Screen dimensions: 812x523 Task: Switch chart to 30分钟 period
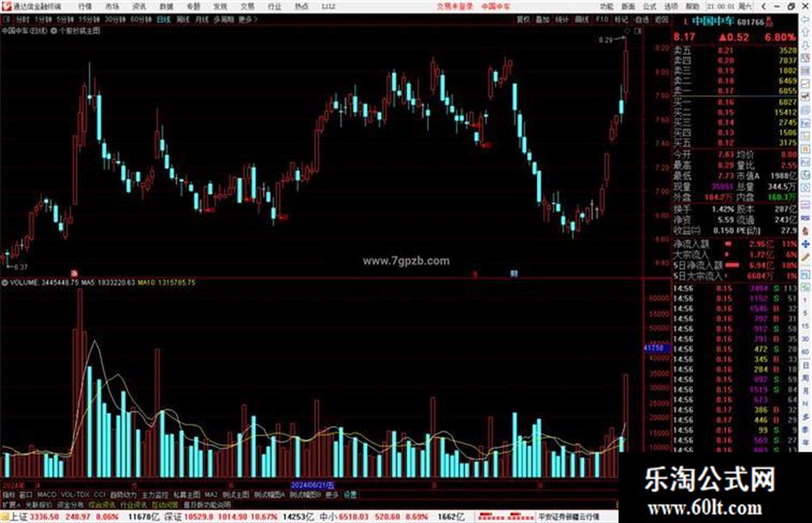(115, 19)
